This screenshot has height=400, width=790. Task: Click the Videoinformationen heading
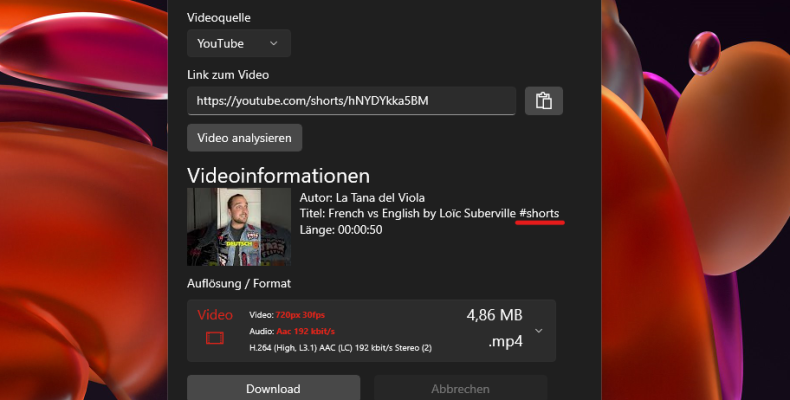[x=279, y=176]
